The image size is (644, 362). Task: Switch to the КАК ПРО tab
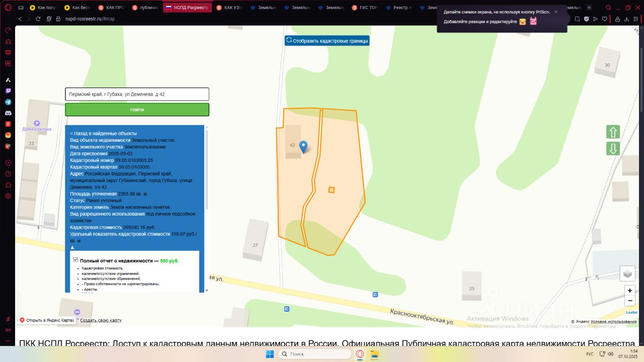pos(111,8)
